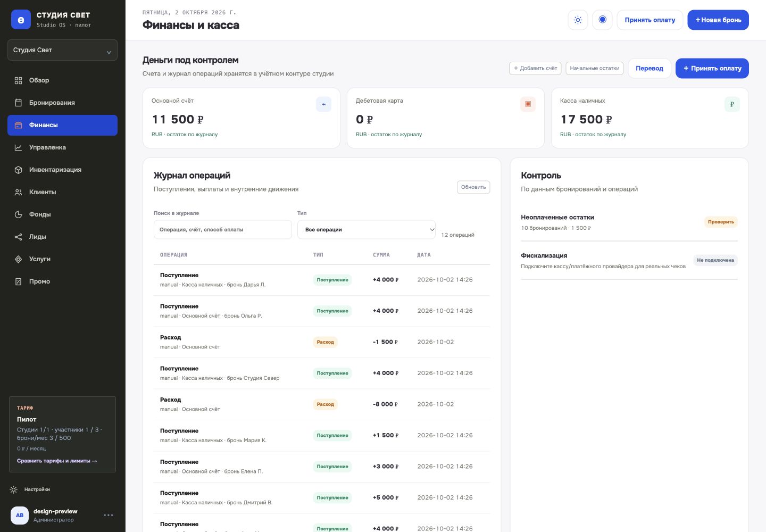The width and height of the screenshot is (766, 532).
Task: Toggle the round blue indicator button in header
Action: [602, 20]
